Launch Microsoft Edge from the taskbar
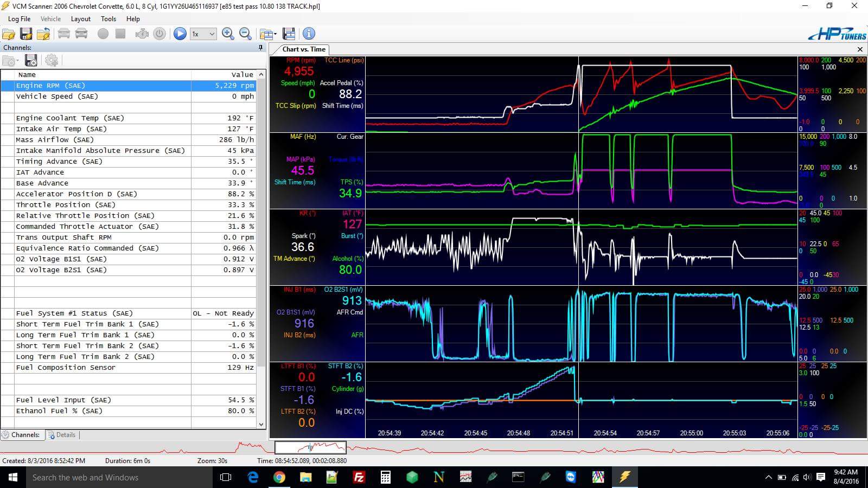 coord(253,477)
